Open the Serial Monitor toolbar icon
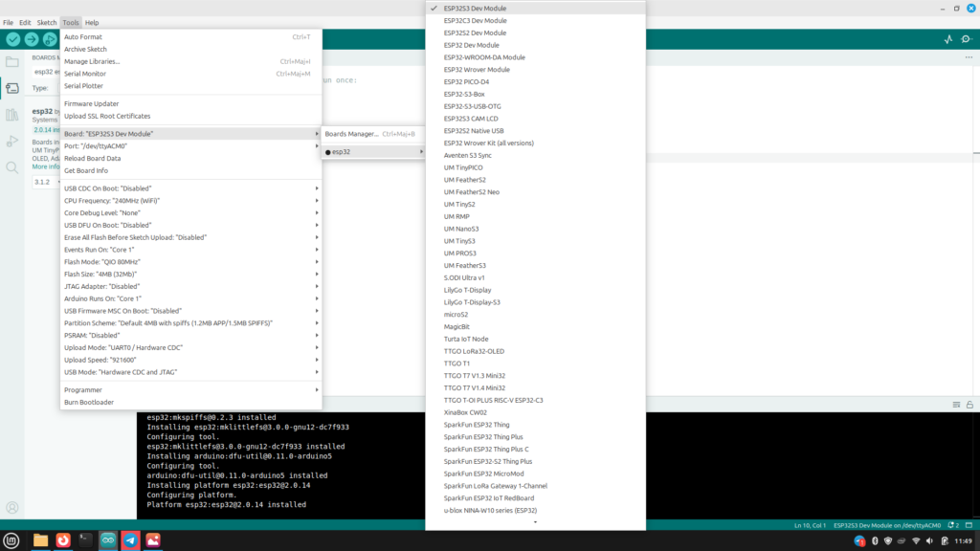This screenshot has height=551, width=980. tap(967, 39)
